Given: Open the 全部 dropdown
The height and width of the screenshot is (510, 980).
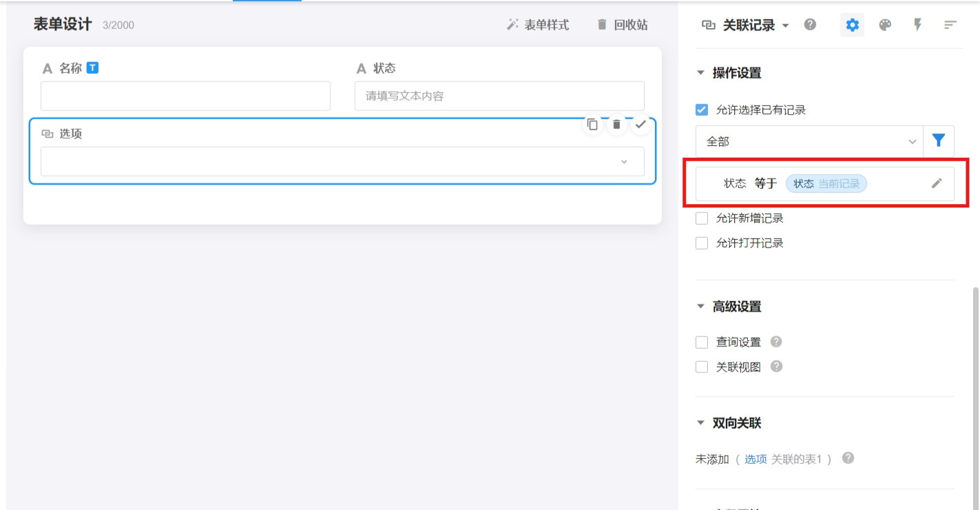Looking at the screenshot, I should 809,141.
